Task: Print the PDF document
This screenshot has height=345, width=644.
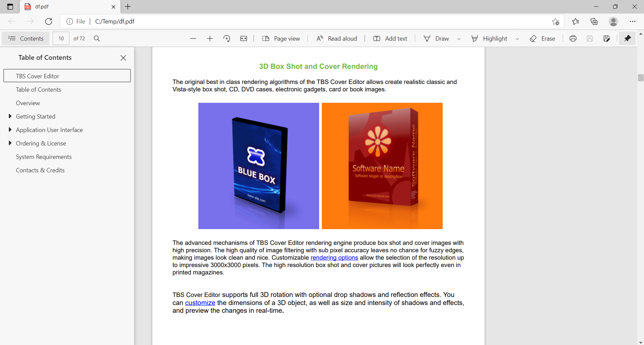Action: coord(573,39)
